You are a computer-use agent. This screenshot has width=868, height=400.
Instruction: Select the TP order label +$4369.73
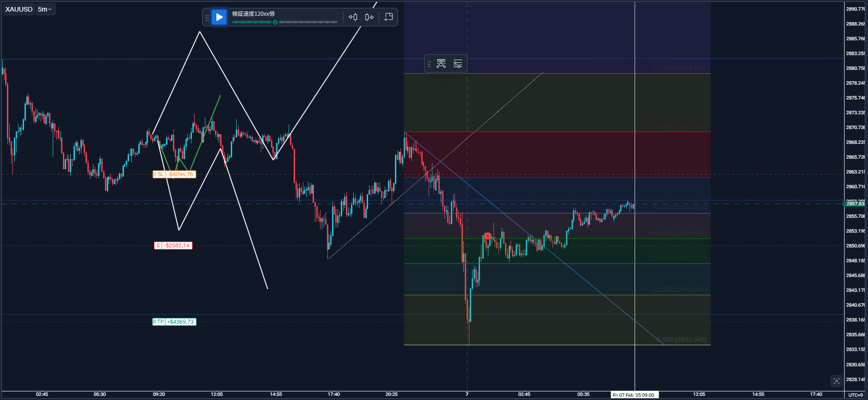click(x=174, y=322)
